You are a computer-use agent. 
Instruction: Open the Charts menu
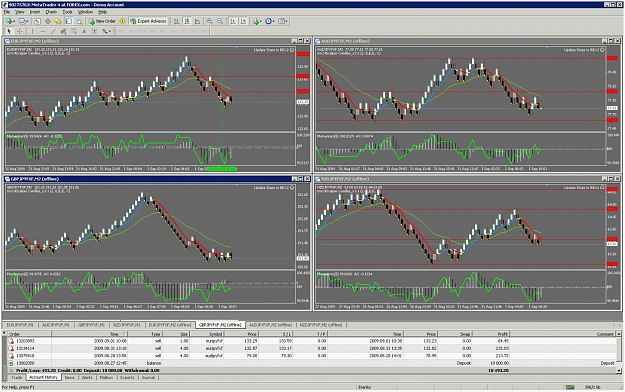51,12
